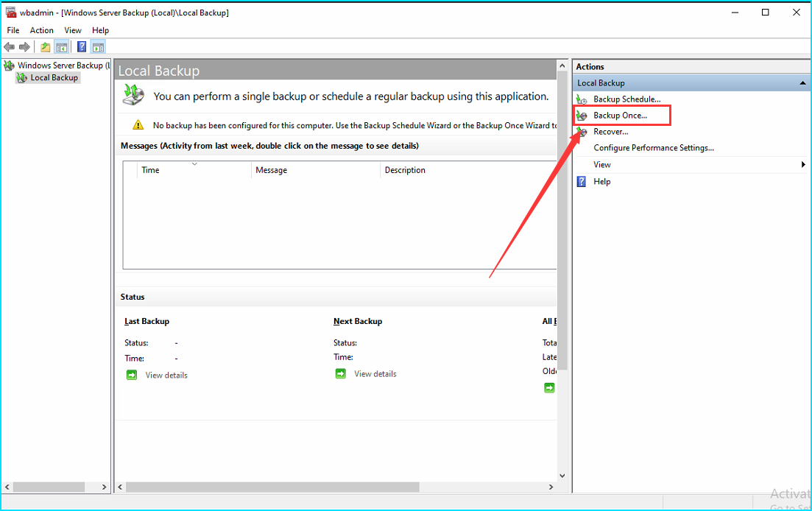Click the blue Help toolbar icon
The image size is (812, 511).
[82, 47]
